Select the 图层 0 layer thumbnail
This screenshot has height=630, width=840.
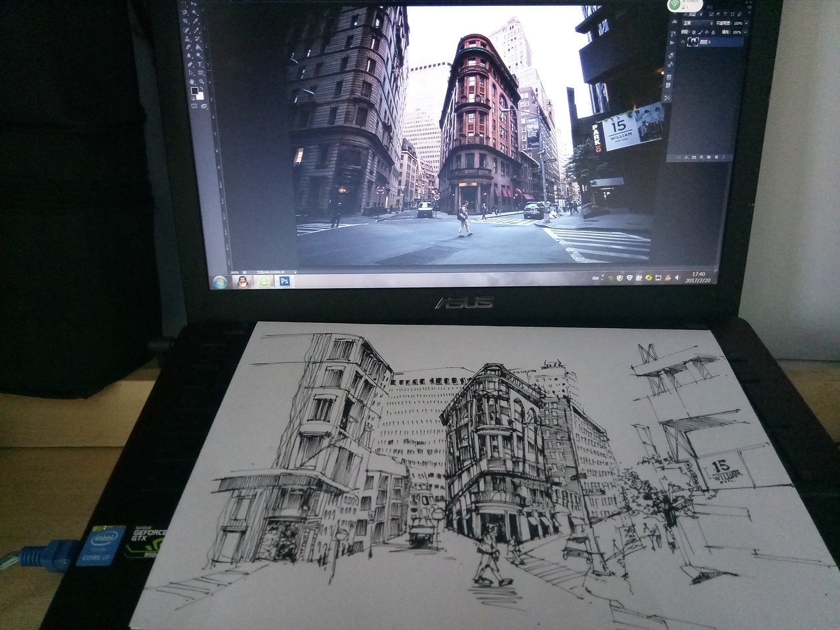pos(693,42)
